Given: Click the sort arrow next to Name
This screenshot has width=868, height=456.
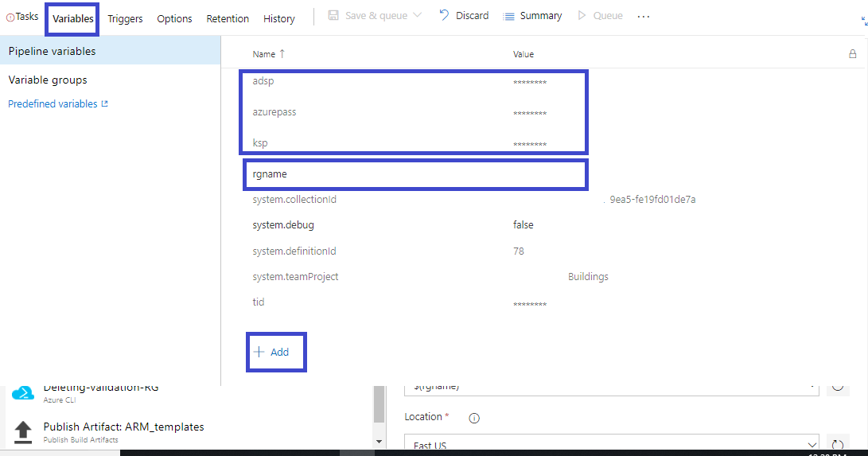Looking at the screenshot, I should pos(282,53).
